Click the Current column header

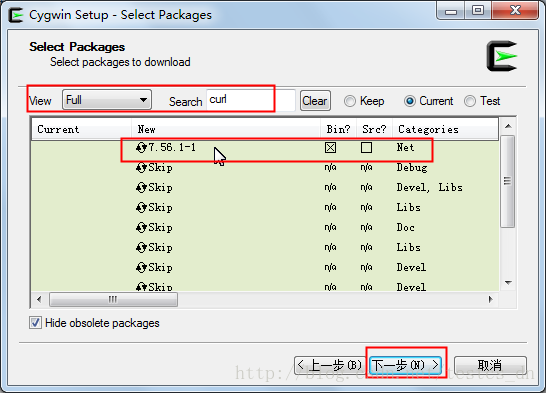point(81,129)
